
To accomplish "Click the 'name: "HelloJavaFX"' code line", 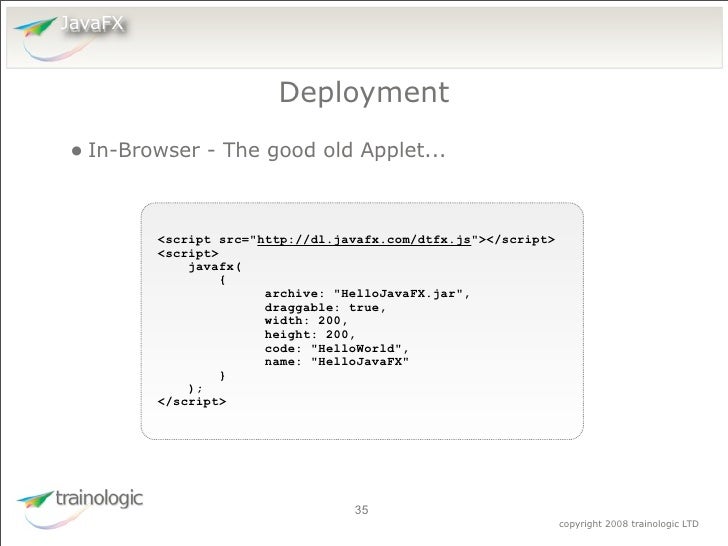I will point(337,362).
